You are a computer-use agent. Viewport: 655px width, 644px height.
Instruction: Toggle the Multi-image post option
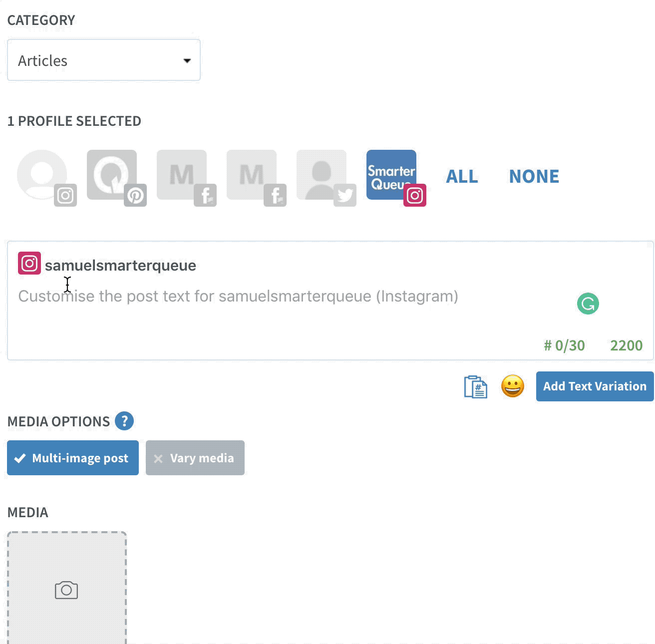pyautogui.click(x=73, y=458)
